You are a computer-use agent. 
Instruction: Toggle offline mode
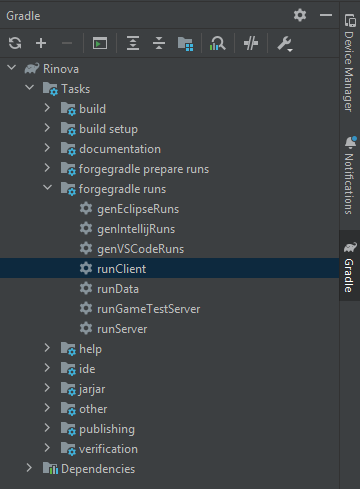tap(251, 43)
